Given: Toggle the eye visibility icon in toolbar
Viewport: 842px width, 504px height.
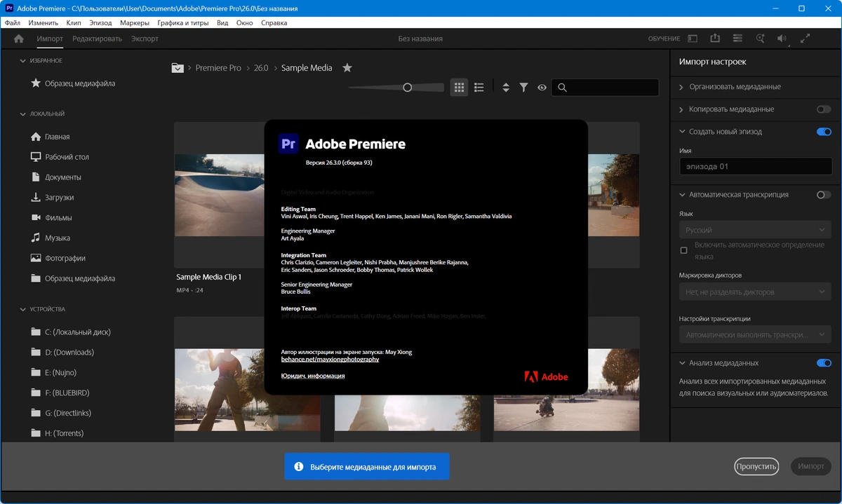Looking at the screenshot, I should point(542,88).
